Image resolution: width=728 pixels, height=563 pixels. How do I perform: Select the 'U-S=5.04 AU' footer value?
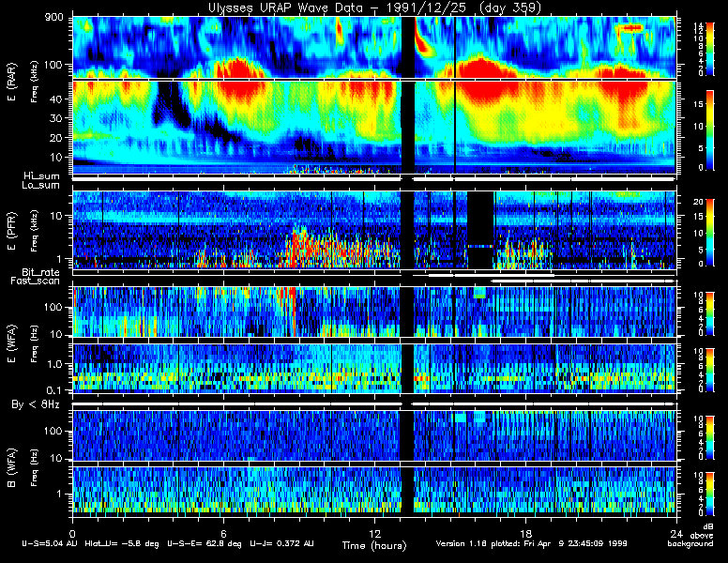pyautogui.click(x=50, y=543)
